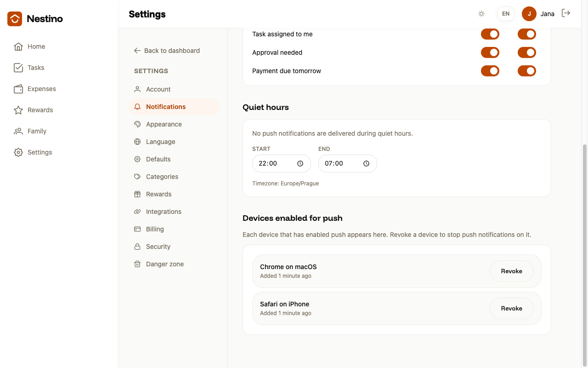
Task: Click the Timezone: Europe/Prague text
Action: [285, 183]
